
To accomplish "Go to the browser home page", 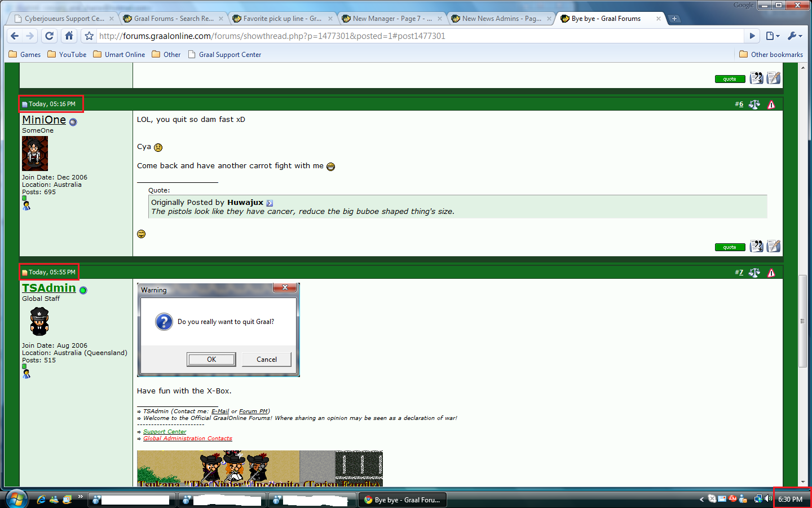I will click(x=69, y=36).
